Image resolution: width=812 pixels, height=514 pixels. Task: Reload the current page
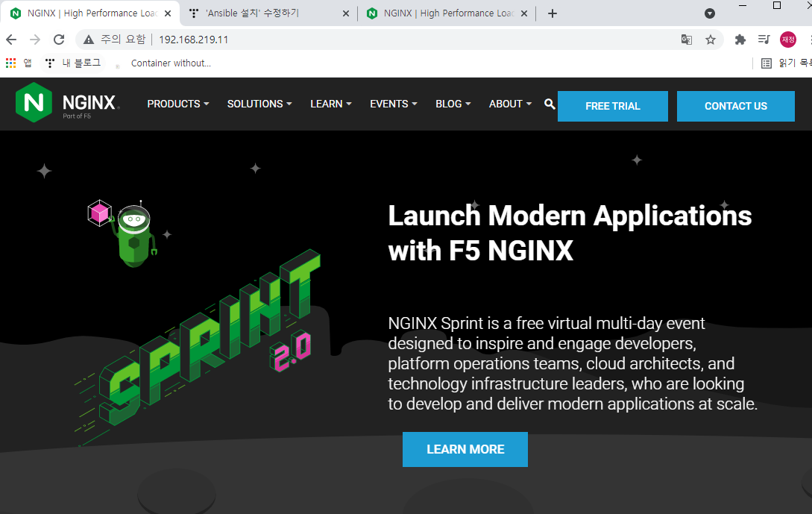coord(59,40)
